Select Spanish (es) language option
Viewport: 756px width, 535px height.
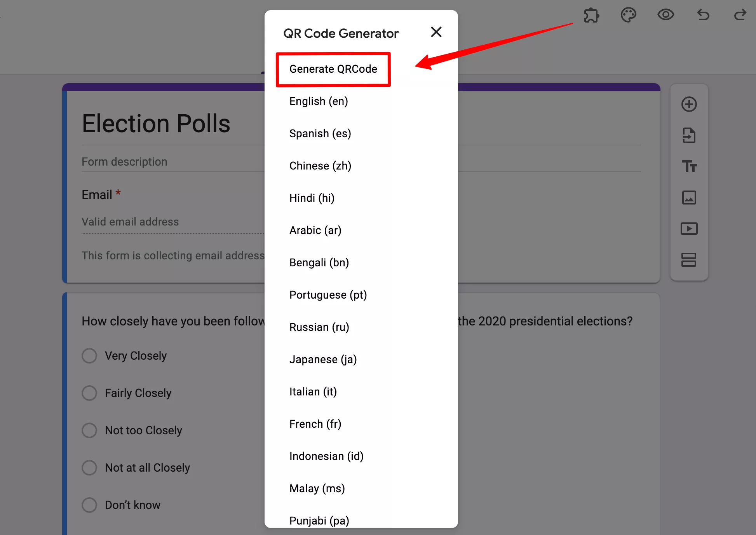tap(320, 133)
